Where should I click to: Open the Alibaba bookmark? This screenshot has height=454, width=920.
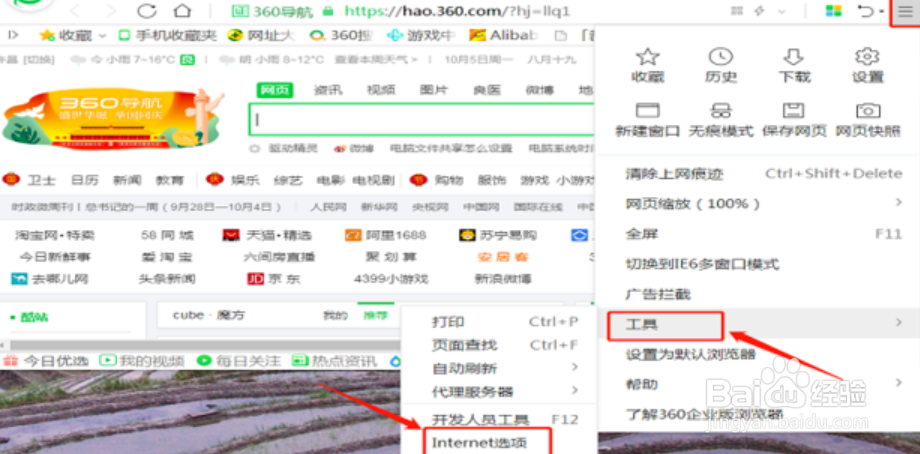(503, 35)
